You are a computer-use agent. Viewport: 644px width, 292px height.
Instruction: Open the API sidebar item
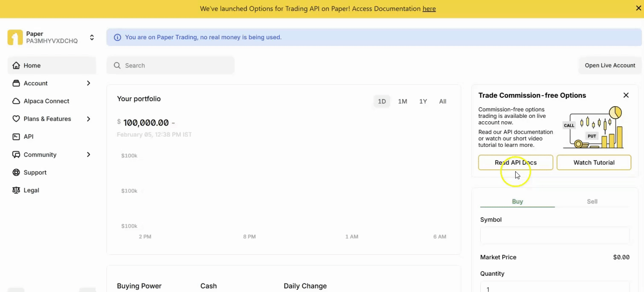coord(52,137)
